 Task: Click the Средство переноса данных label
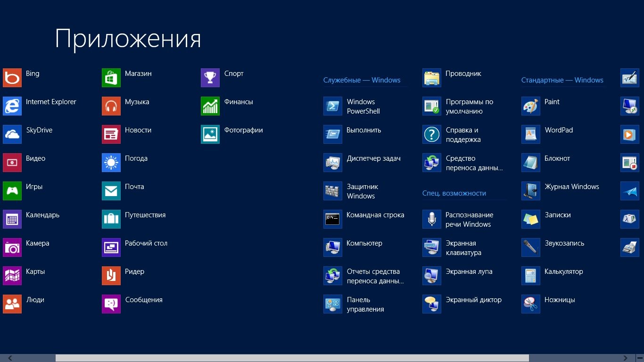click(474, 163)
